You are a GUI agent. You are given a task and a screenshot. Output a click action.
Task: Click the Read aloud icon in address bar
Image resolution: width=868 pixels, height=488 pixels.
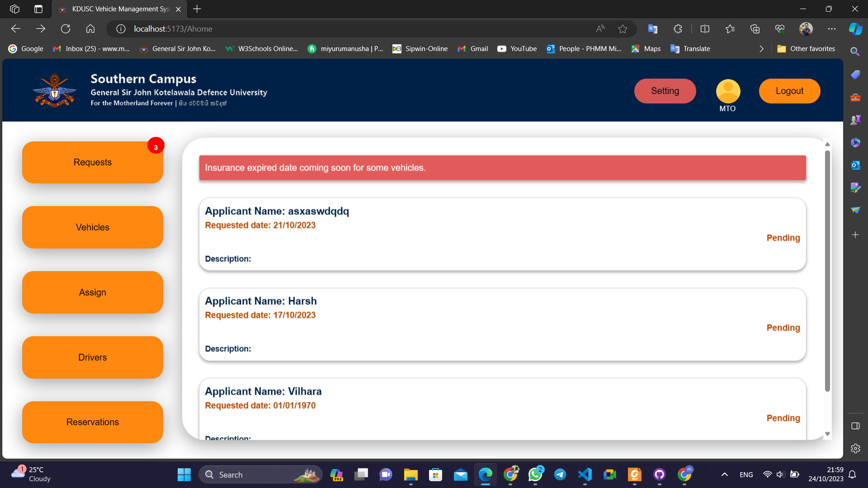point(600,29)
